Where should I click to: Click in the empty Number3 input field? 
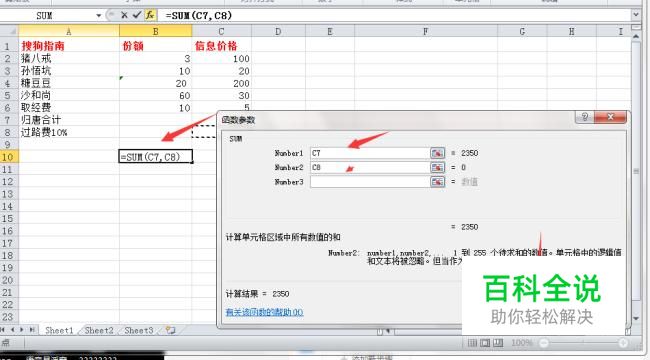click(x=370, y=182)
